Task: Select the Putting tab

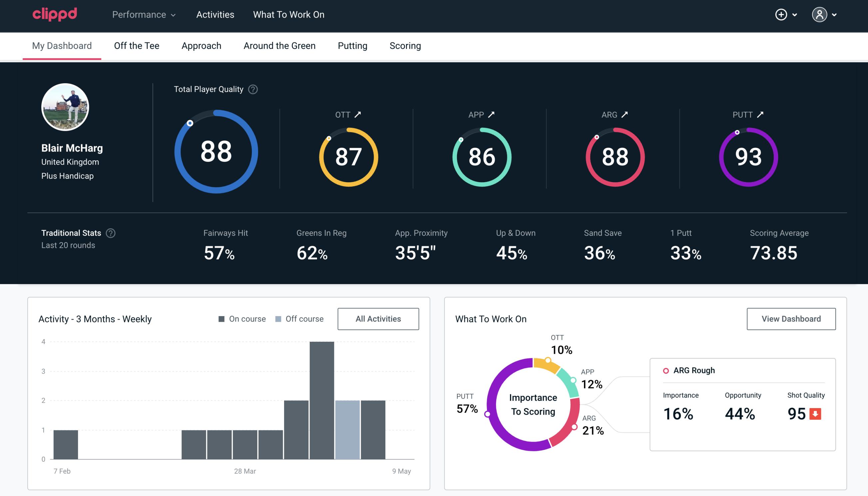Action: (x=352, y=45)
